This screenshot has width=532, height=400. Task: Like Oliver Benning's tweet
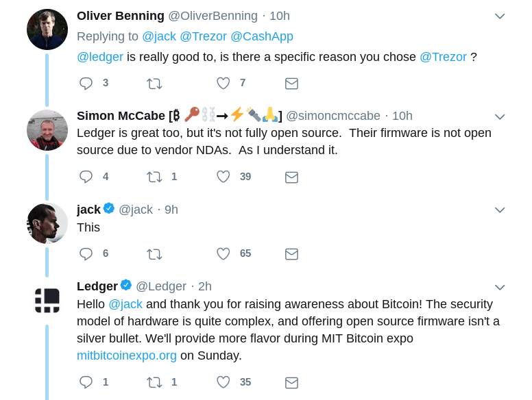pyautogui.click(x=223, y=84)
